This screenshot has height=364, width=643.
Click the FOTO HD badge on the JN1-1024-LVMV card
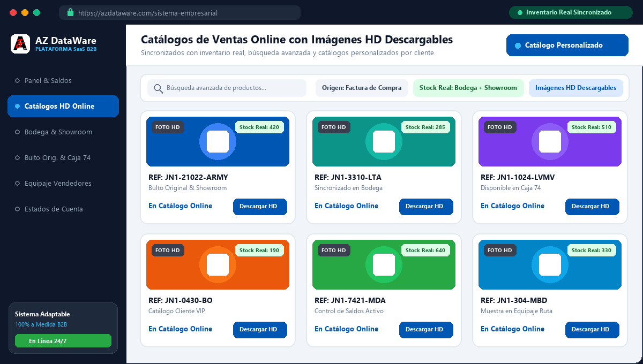pyautogui.click(x=500, y=127)
